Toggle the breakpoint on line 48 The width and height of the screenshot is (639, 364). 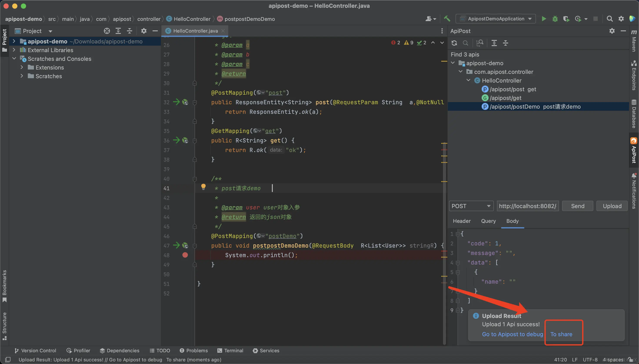point(185,255)
